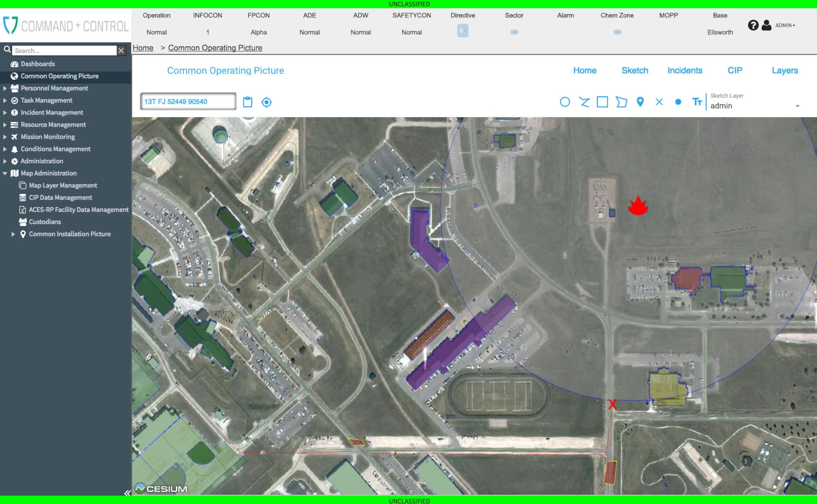The height and width of the screenshot is (504, 817).
Task: Switch to the Incidents tab
Action: 685,71
